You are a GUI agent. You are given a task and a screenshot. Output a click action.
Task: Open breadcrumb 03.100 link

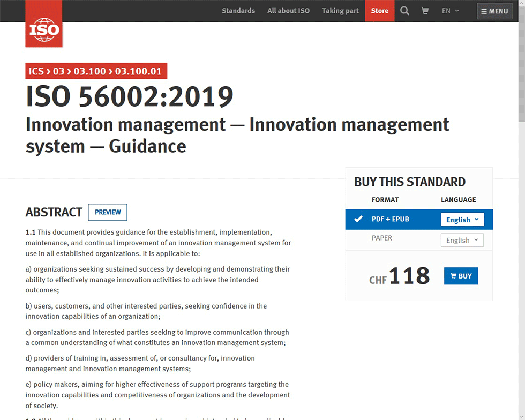click(90, 71)
